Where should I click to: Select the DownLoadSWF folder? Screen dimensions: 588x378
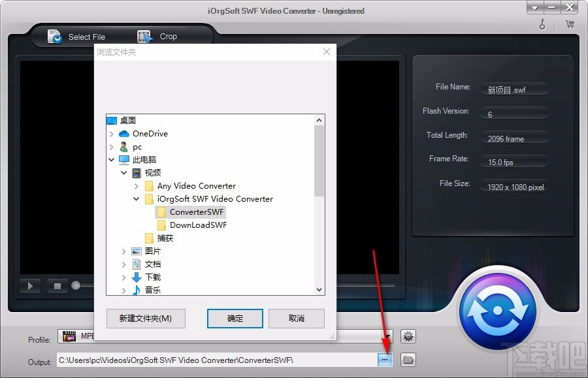click(198, 225)
